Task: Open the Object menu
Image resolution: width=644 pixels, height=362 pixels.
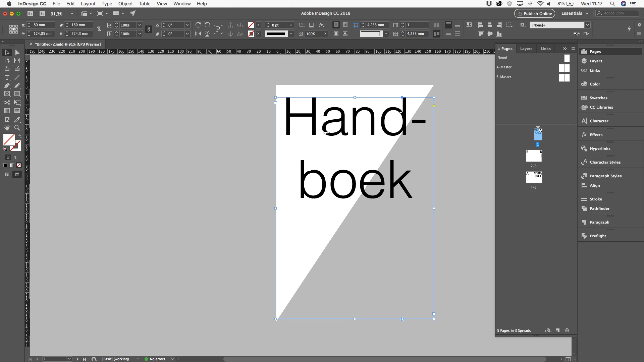Action: pos(125,4)
